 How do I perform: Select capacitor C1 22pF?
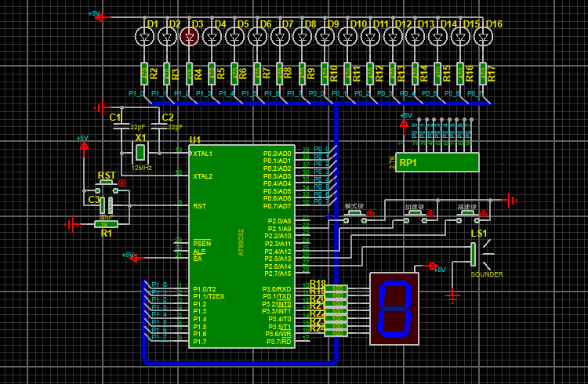122,126
